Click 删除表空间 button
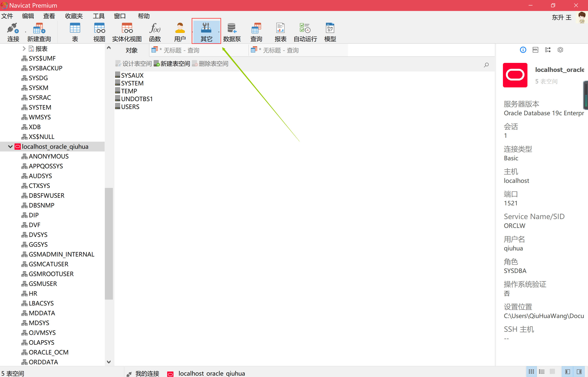The width and height of the screenshot is (588, 377). (x=210, y=64)
